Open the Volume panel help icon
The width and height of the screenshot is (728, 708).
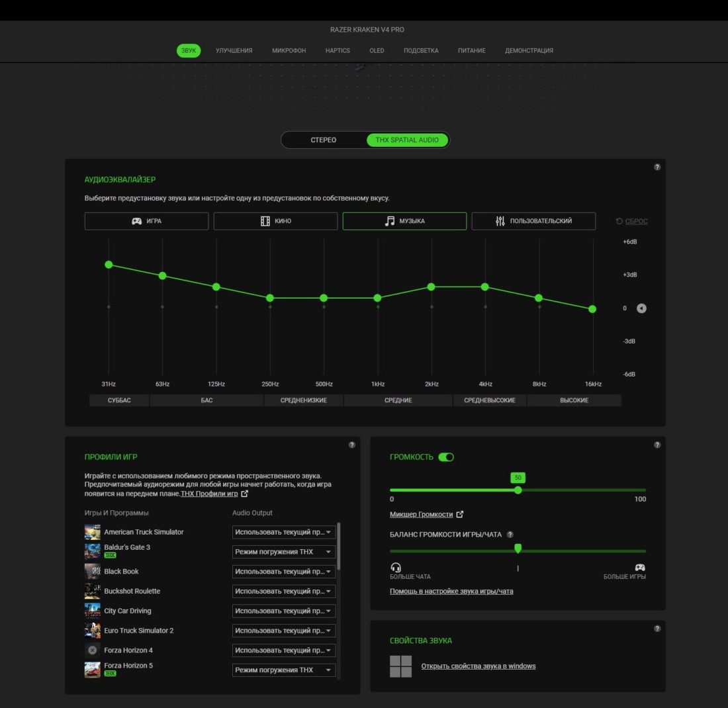click(657, 445)
